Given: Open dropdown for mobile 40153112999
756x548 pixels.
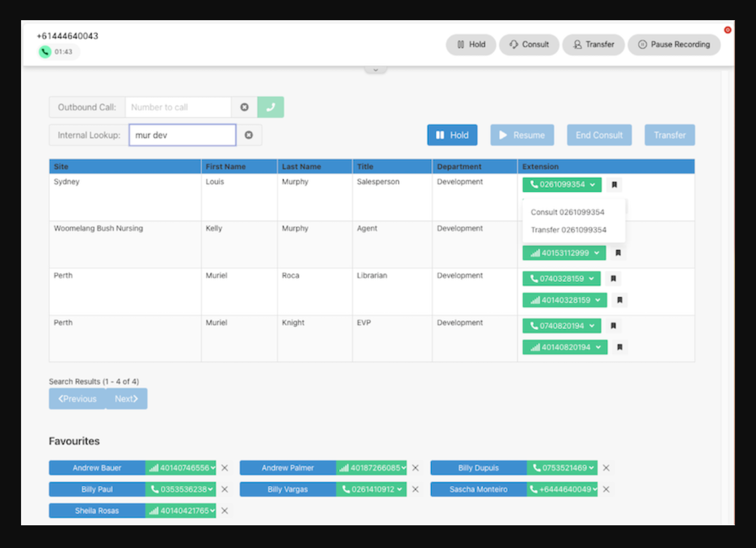Looking at the screenshot, I should (564, 253).
